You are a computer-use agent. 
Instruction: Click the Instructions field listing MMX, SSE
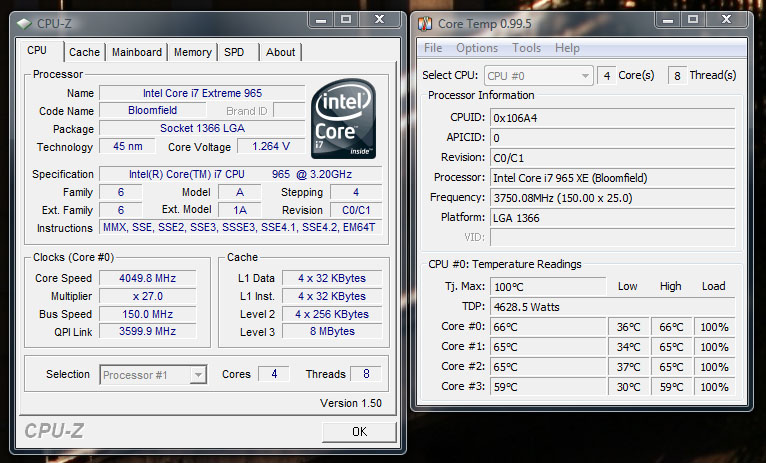point(240,227)
